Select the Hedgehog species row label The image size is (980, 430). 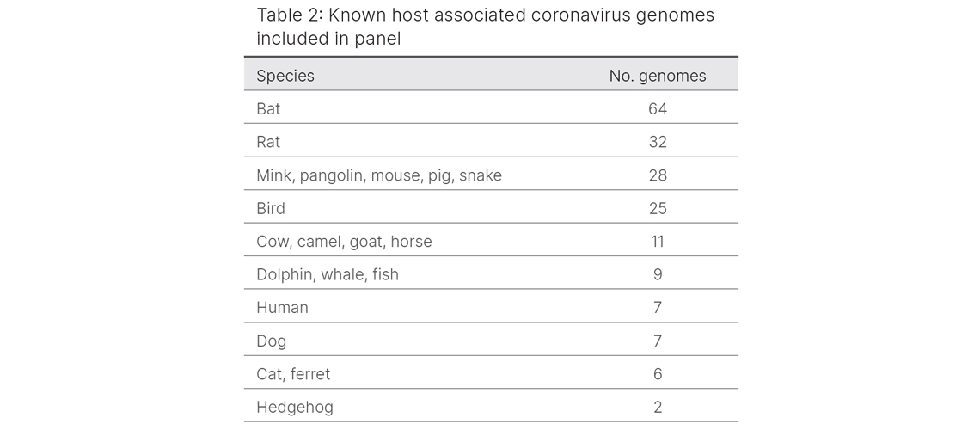click(295, 407)
